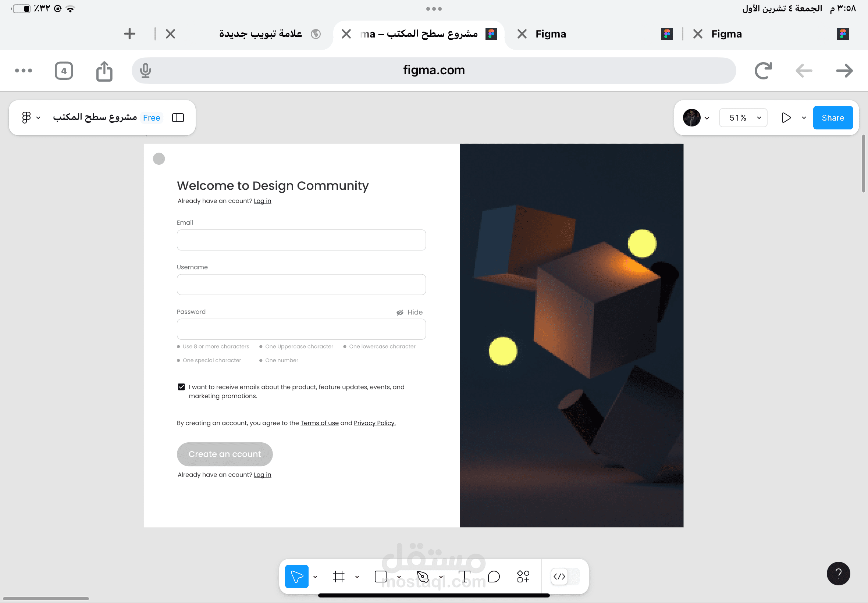This screenshot has width=868, height=603.
Task: Click the Hide password eye icon
Action: pos(399,313)
